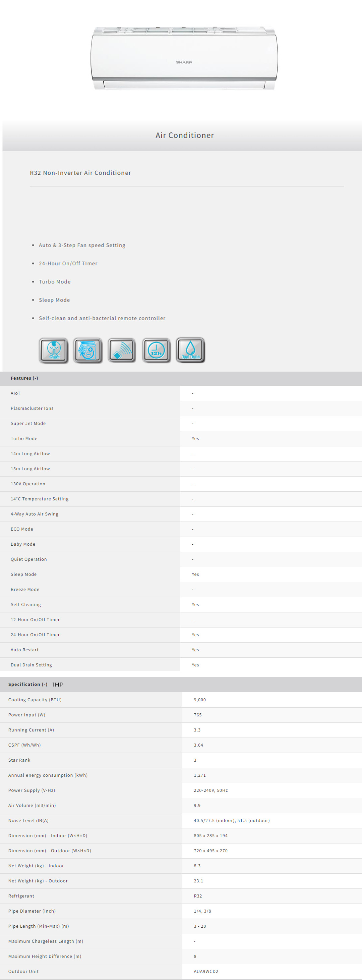
Task: Click the filter plus/minus feature icon
Action: coord(88,350)
